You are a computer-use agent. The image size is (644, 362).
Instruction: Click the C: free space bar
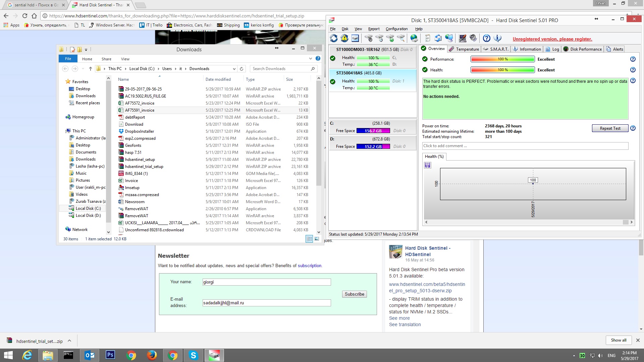click(x=373, y=131)
